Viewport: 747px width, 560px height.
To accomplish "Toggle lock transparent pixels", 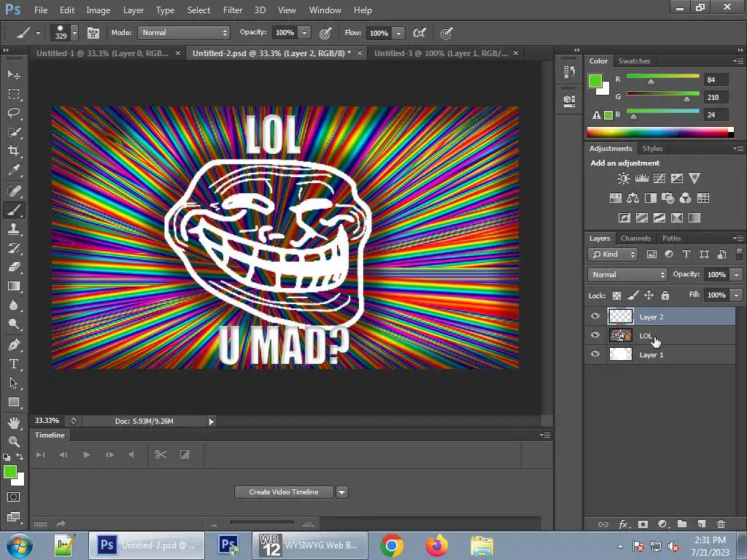I will click(616, 296).
